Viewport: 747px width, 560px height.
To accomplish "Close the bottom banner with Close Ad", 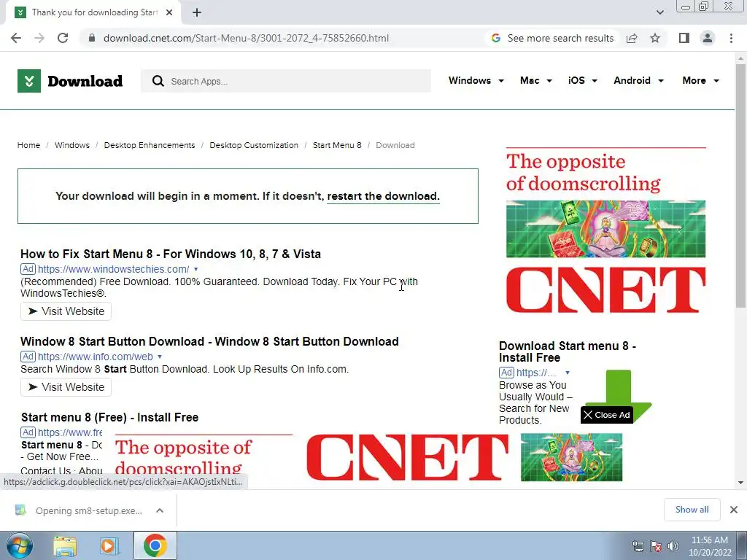I will tap(606, 415).
